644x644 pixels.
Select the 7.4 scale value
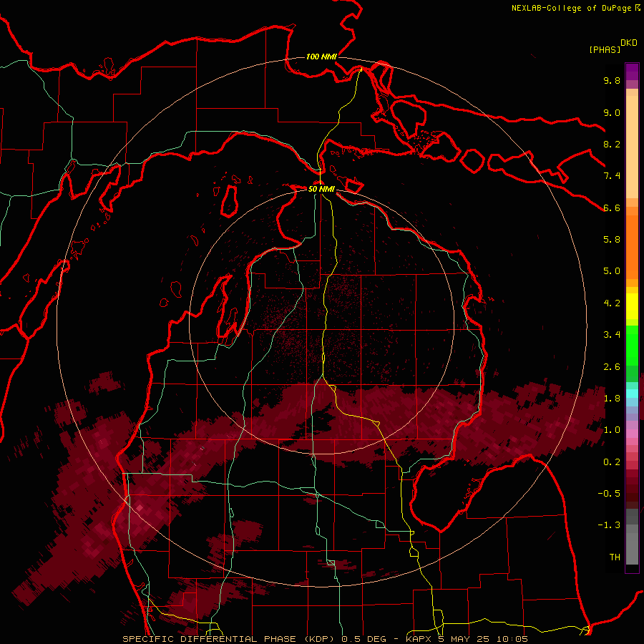click(612, 176)
